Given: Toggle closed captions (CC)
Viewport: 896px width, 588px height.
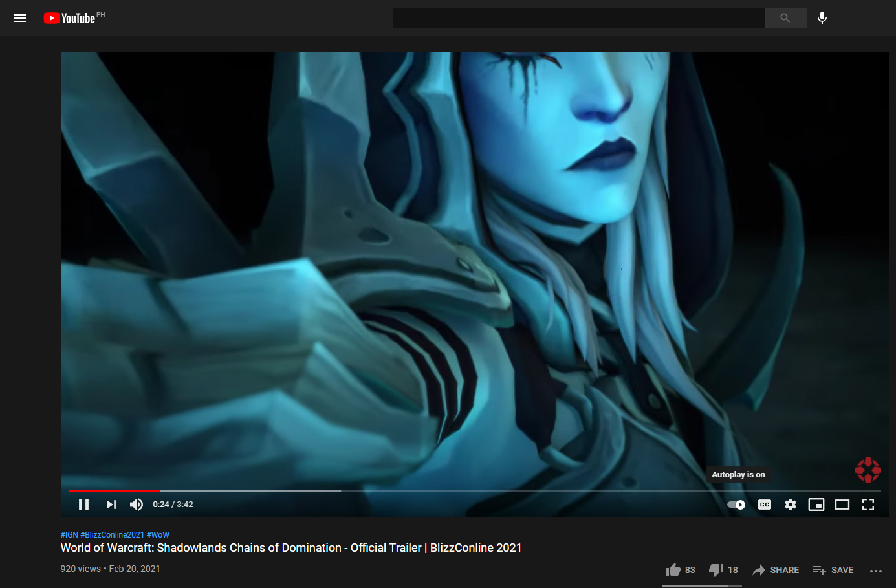Looking at the screenshot, I should pyautogui.click(x=765, y=505).
